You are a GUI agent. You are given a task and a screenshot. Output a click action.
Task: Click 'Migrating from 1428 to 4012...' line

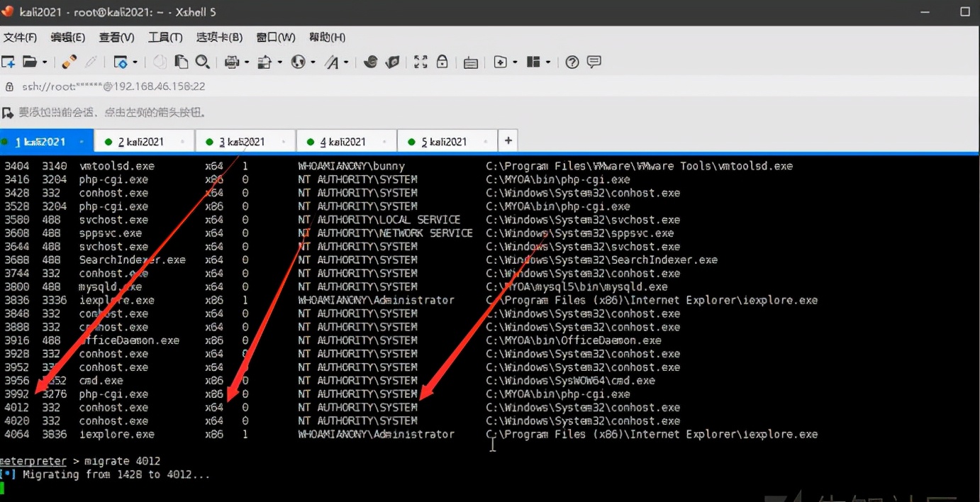pyautogui.click(x=116, y=474)
